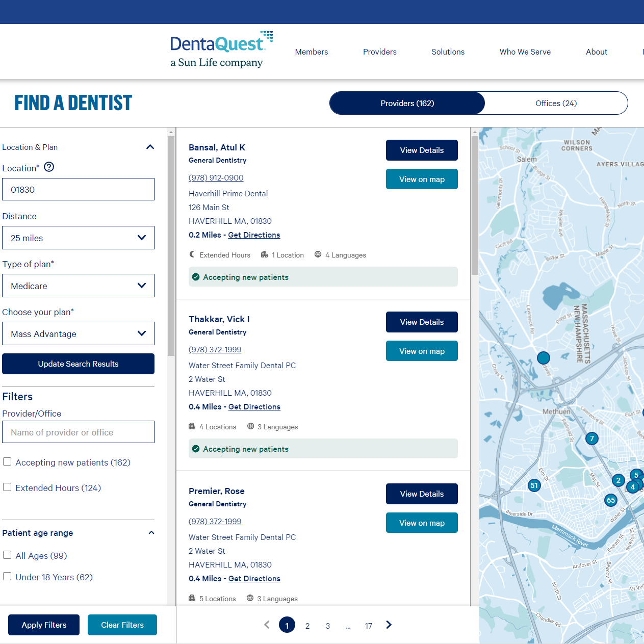
Task: Click the Location help question mark icon
Action: coord(49,167)
